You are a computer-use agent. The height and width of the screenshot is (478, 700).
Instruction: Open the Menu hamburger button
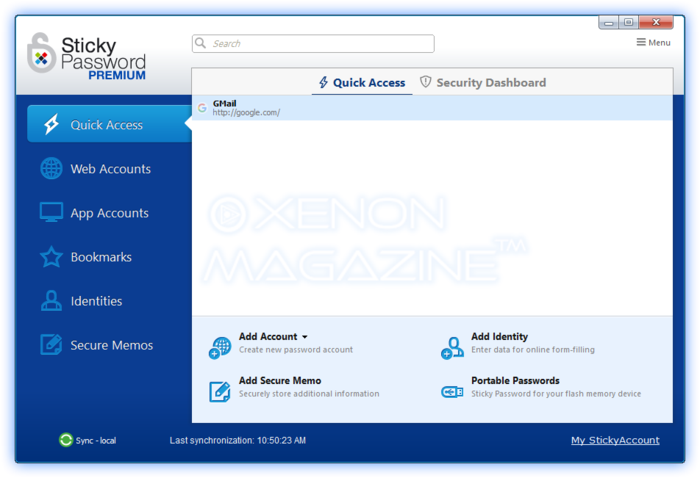pyautogui.click(x=653, y=42)
